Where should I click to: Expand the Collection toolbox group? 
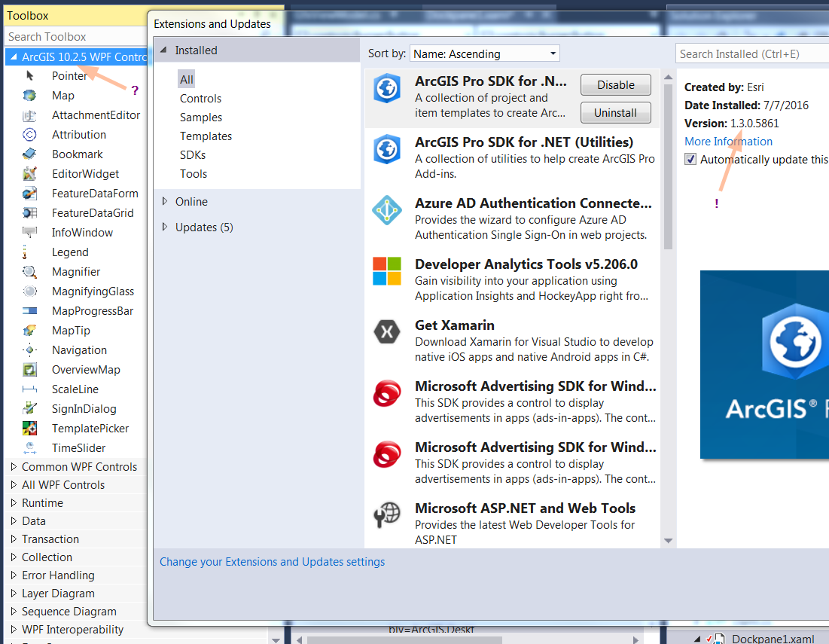[x=14, y=557]
